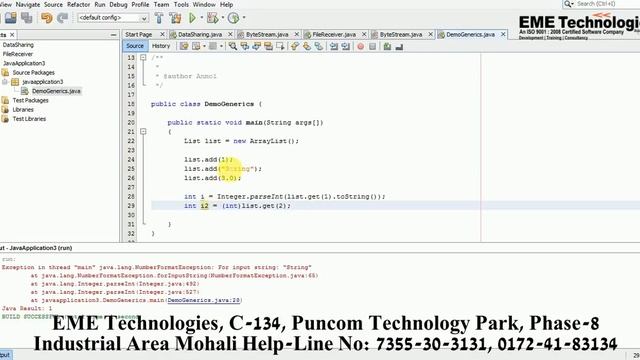640x360 pixels.
Task: Switch to Start Page tab
Action: [139, 35]
